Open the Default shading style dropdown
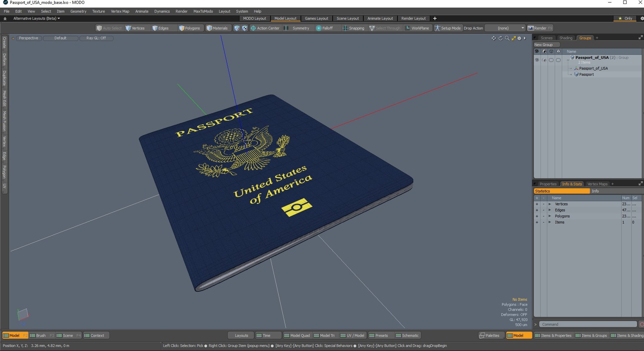Viewport: 644px width, 351px height. (x=60, y=38)
